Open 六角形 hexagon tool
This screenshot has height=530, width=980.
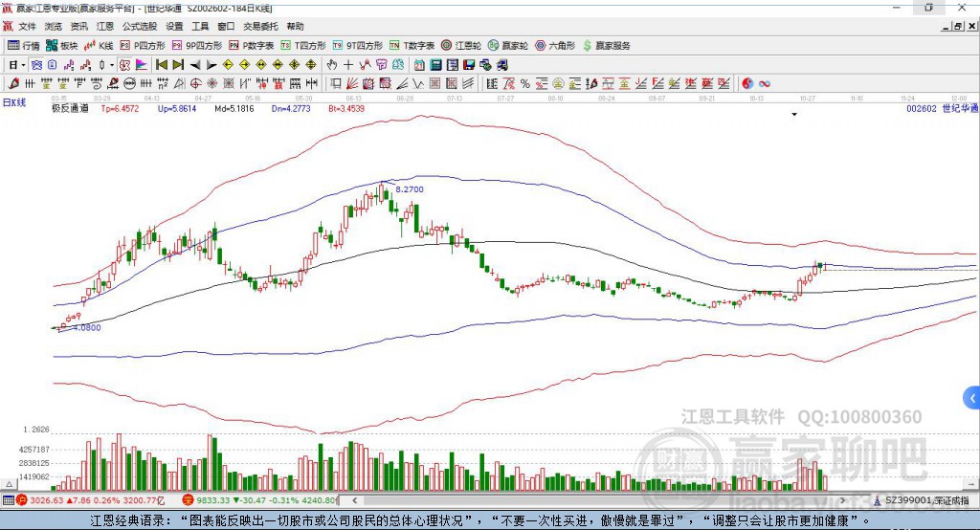click(x=555, y=46)
